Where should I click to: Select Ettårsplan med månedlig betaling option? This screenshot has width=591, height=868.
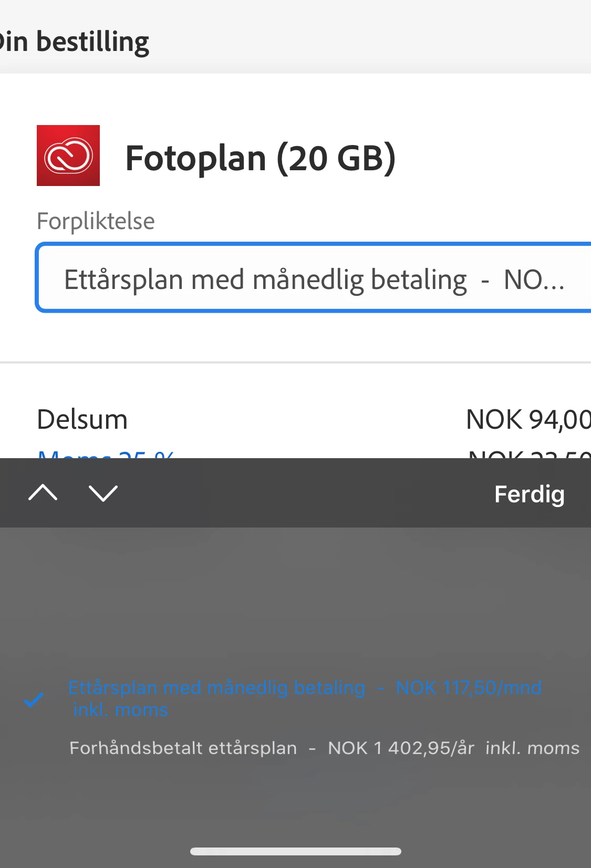pos(305,698)
